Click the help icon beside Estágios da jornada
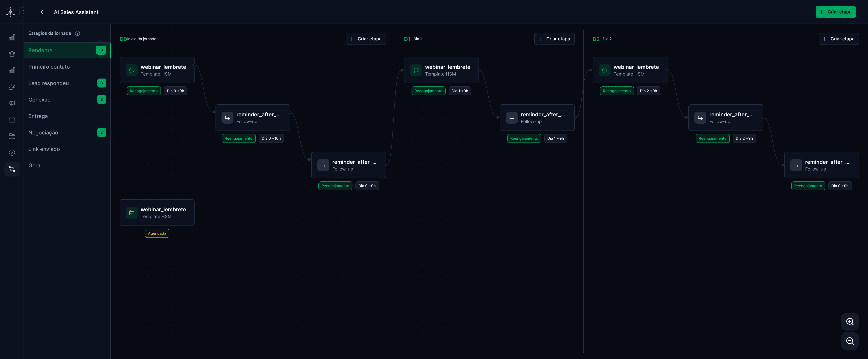The width and height of the screenshot is (868, 359). tap(77, 33)
